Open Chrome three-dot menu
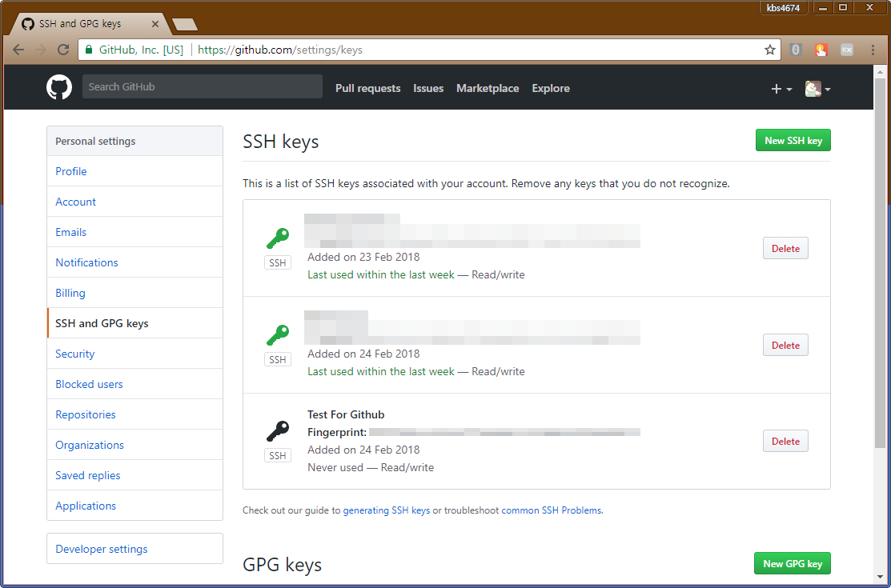Image resolution: width=891 pixels, height=588 pixels. click(873, 50)
